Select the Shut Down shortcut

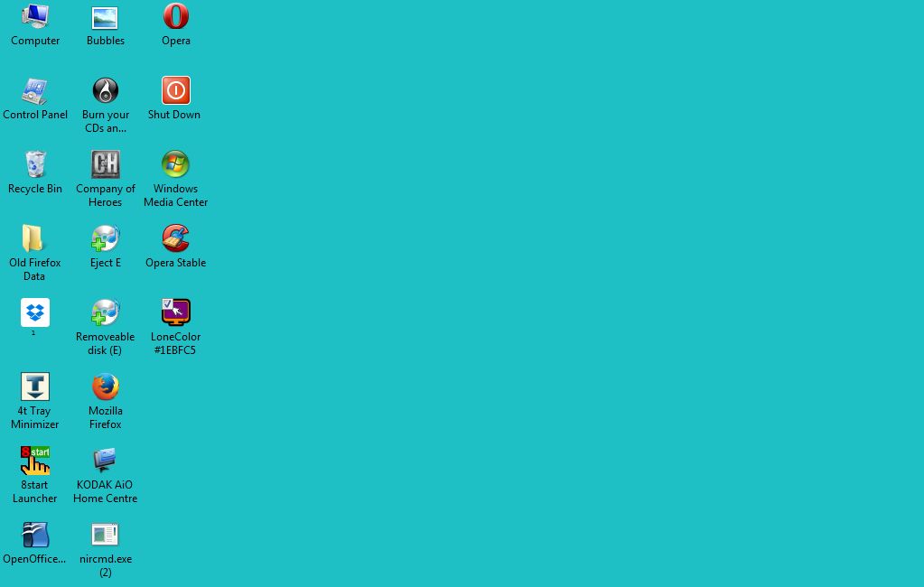click(x=173, y=90)
